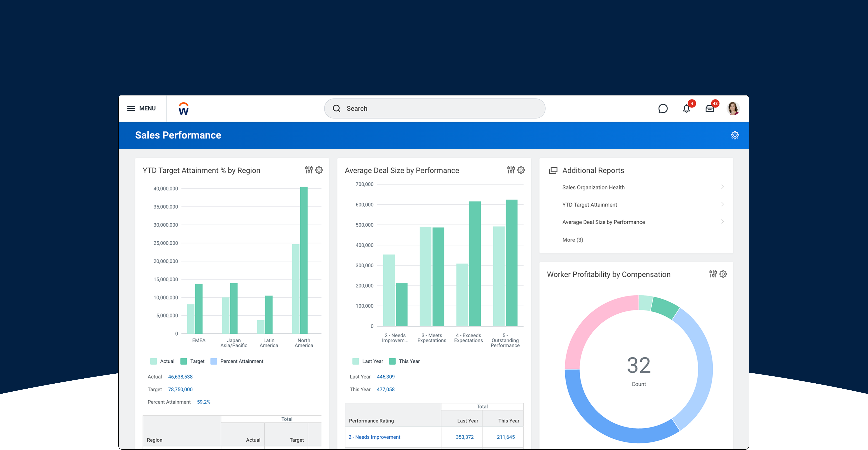Screen dimensions: 868x450
Task: Open 2 - Needs Improvement table link
Action: pyautogui.click(x=374, y=437)
